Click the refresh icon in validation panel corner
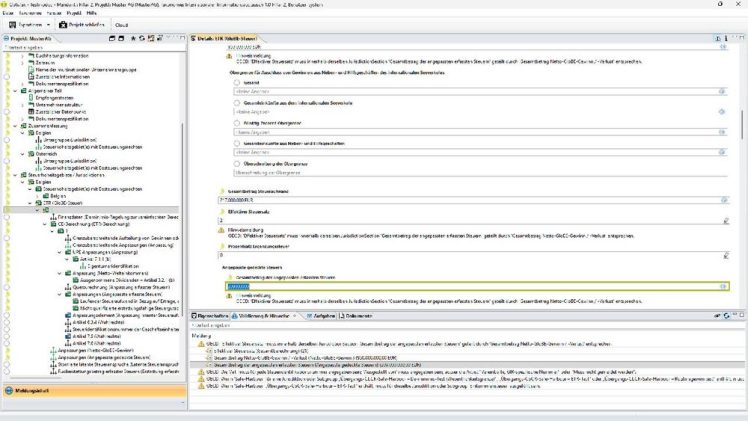 (x=726, y=316)
